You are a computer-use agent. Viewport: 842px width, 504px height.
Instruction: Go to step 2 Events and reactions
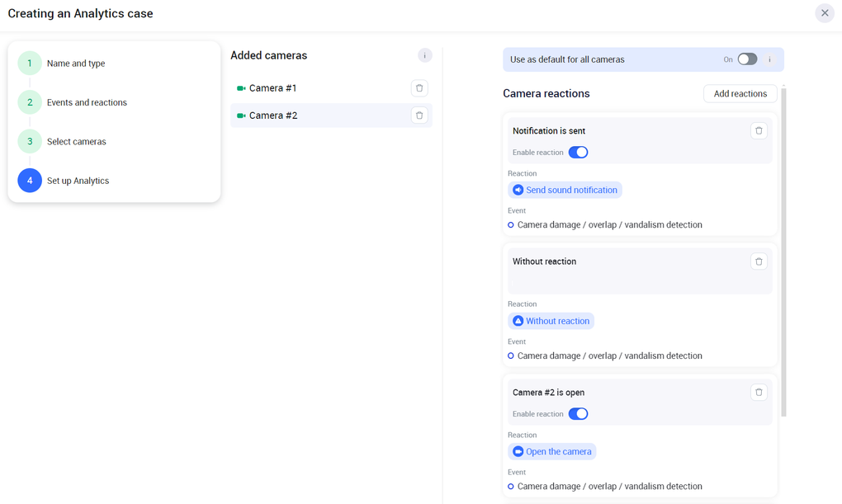[x=86, y=102]
